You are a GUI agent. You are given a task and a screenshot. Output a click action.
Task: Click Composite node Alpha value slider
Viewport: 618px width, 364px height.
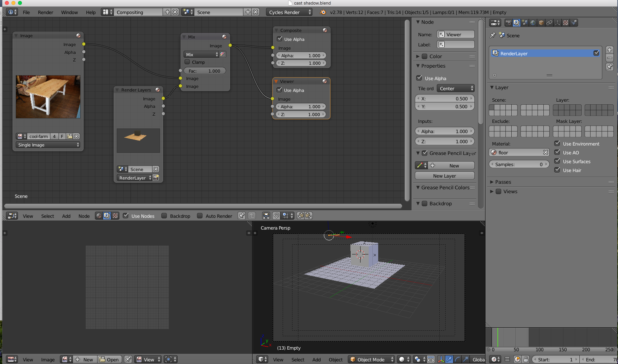click(x=301, y=55)
